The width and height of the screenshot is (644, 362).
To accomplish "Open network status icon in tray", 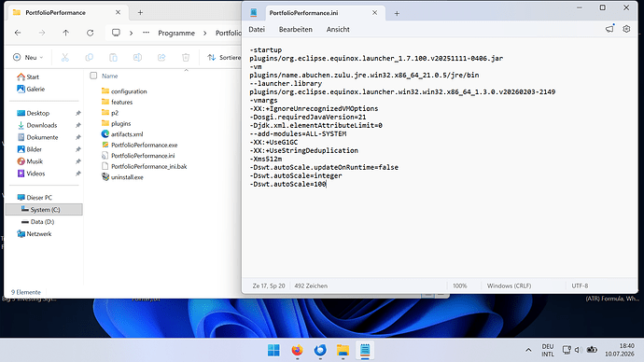I will coord(567,350).
